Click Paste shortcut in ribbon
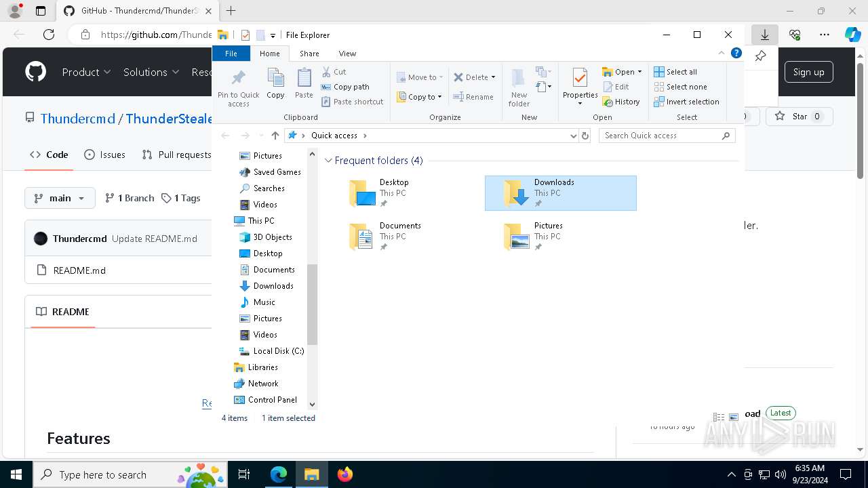 coord(353,102)
